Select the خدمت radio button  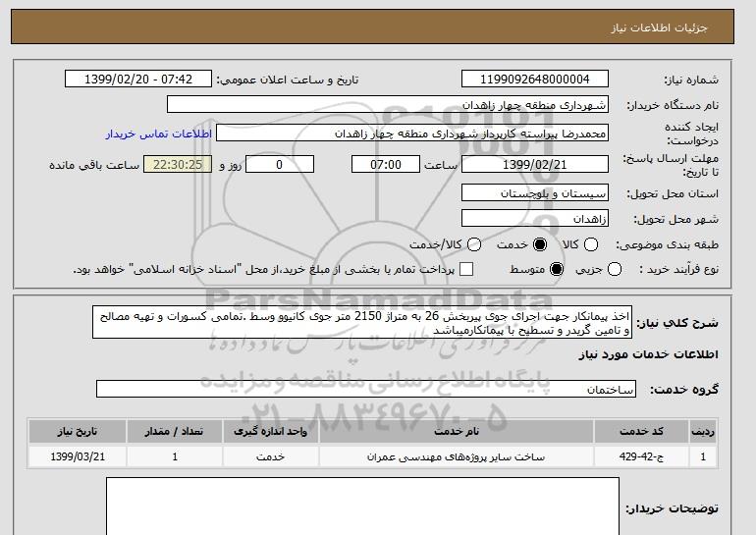pyautogui.click(x=540, y=244)
